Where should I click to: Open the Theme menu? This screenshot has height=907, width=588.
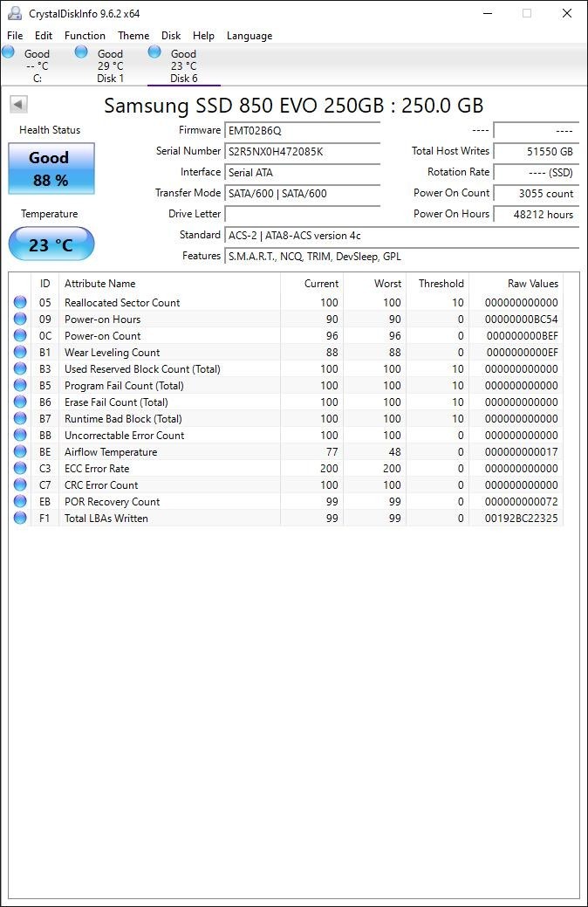(133, 35)
